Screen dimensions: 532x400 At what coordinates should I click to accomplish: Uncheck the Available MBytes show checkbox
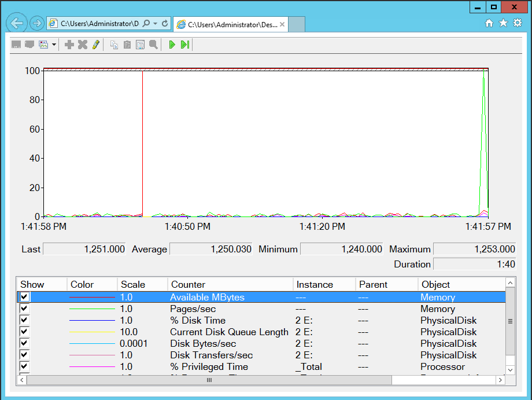click(x=24, y=297)
